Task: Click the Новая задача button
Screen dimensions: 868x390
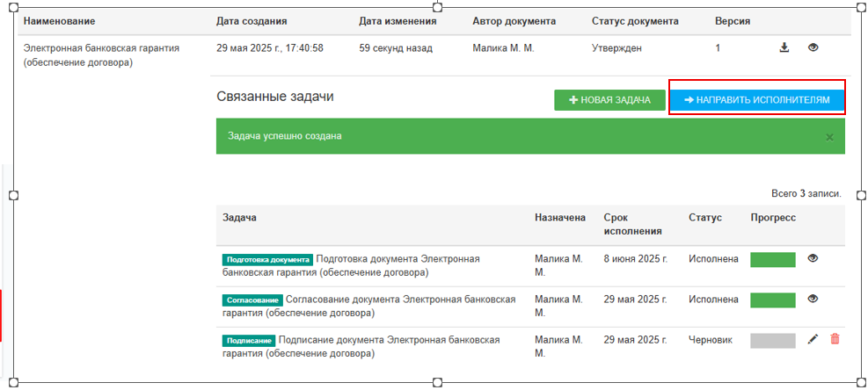Action: 609,100
